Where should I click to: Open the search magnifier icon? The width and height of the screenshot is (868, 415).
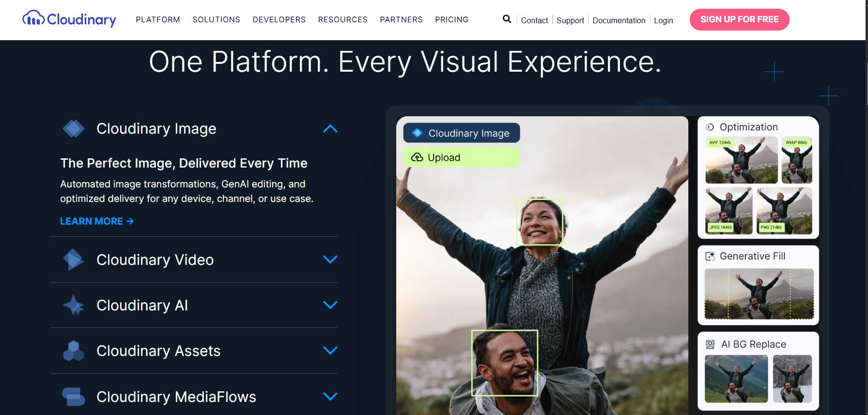[x=507, y=19]
